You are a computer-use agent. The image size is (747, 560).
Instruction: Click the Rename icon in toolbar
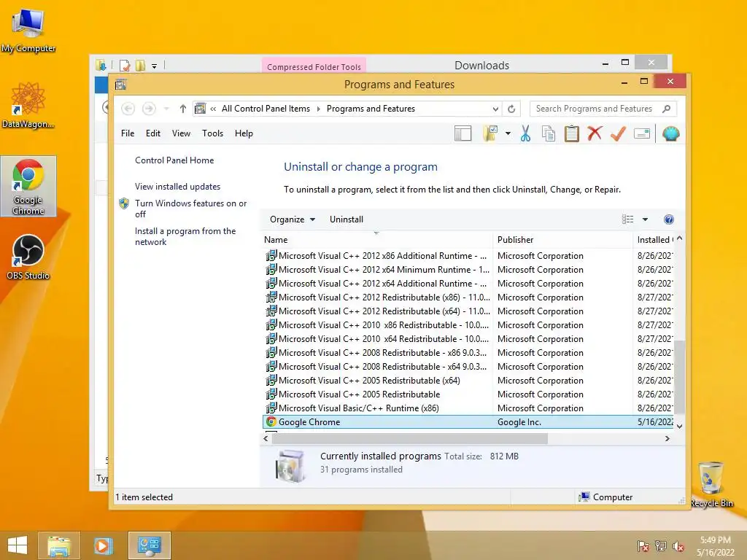tap(642, 134)
